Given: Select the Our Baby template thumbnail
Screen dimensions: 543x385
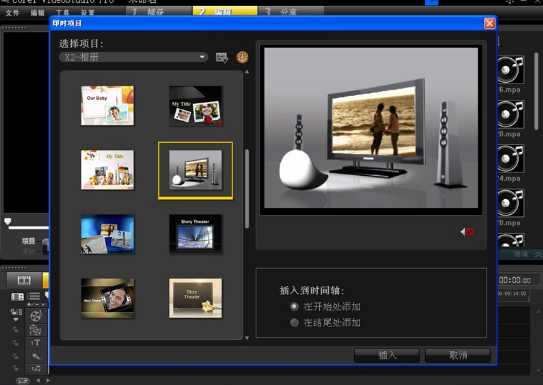Looking at the screenshot, I should click(107, 105).
